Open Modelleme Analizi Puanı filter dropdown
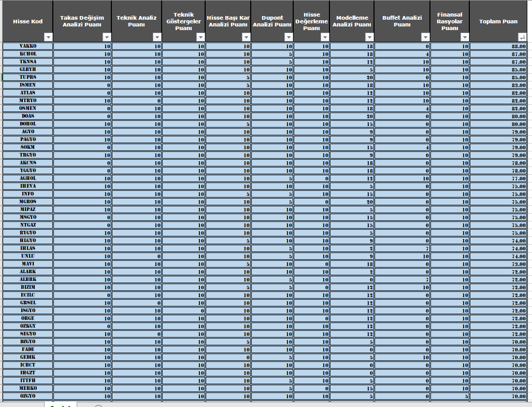This screenshot has width=532, height=407. pyautogui.click(x=370, y=37)
